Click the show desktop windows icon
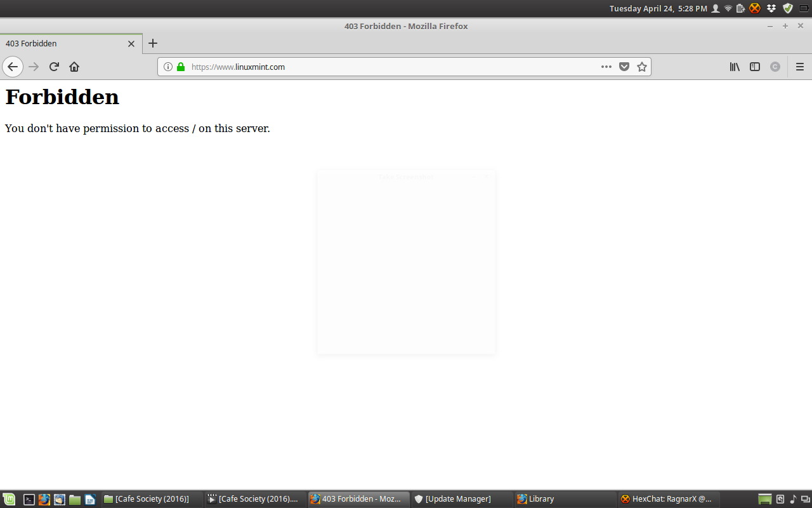The height and width of the screenshot is (508, 812). [x=806, y=499]
